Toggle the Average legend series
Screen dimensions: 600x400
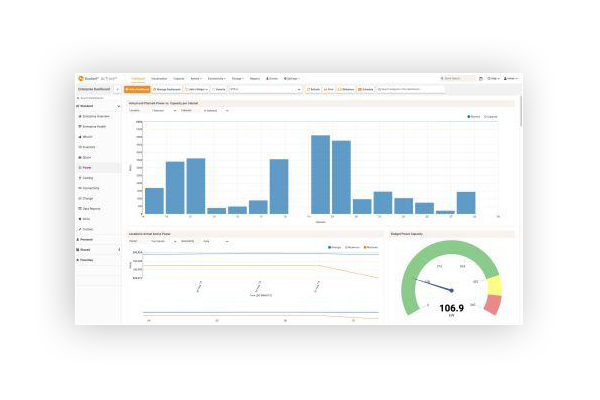[334, 247]
